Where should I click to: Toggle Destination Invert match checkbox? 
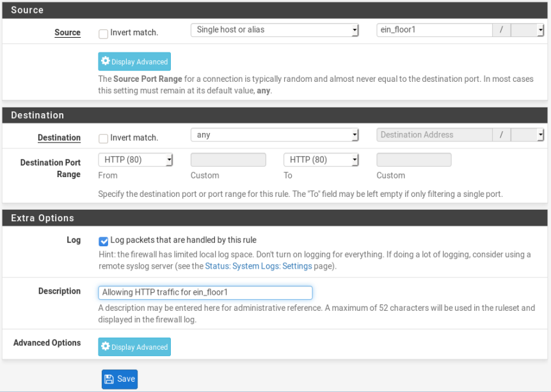point(103,139)
